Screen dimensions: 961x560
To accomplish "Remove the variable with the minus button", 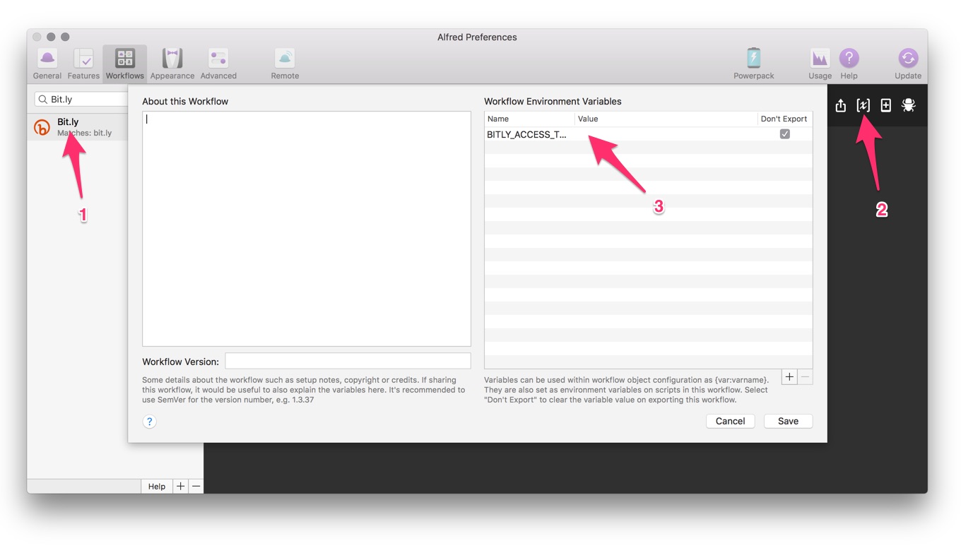I will coord(805,377).
